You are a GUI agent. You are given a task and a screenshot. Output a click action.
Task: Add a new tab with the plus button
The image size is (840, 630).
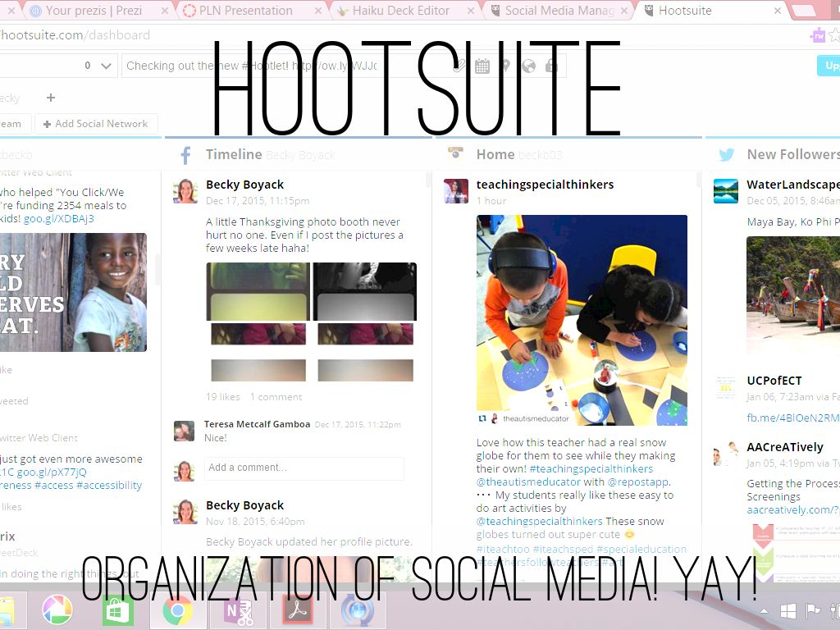tap(51, 98)
